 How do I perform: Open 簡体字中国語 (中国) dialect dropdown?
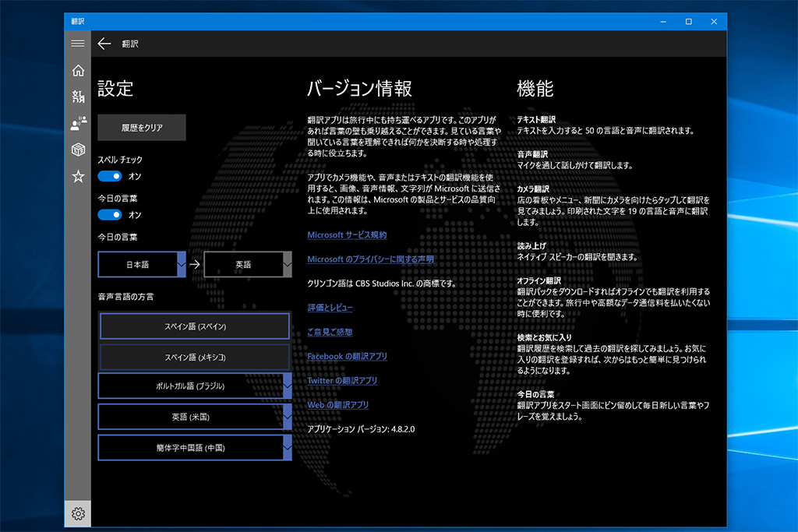click(x=195, y=448)
